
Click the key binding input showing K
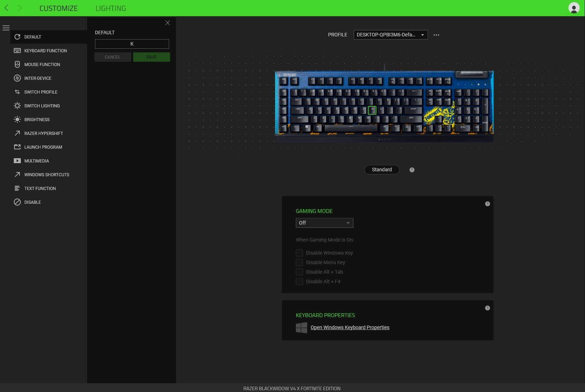click(x=132, y=44)
